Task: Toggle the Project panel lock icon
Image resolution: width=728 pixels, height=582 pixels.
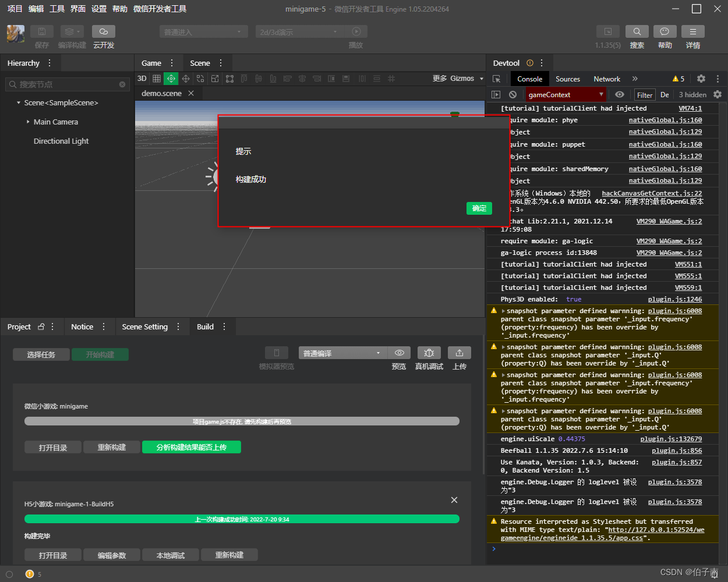Action: [41, 327]
